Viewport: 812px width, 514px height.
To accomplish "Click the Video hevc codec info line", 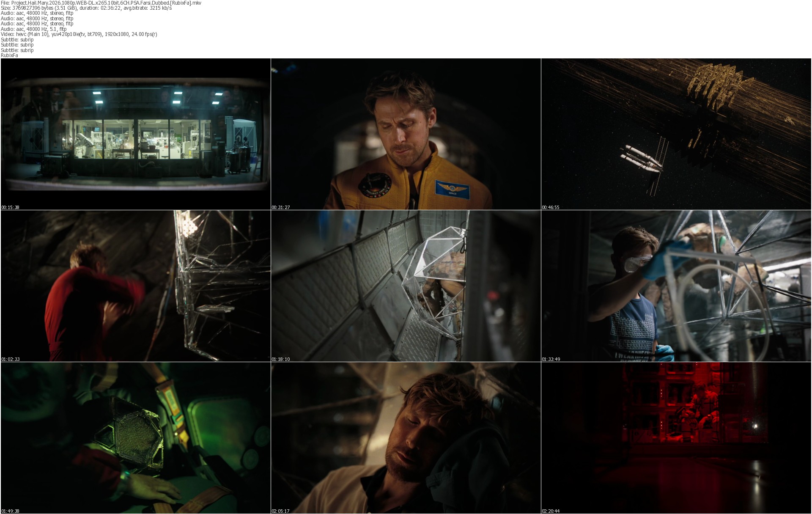I will (79, 34).
